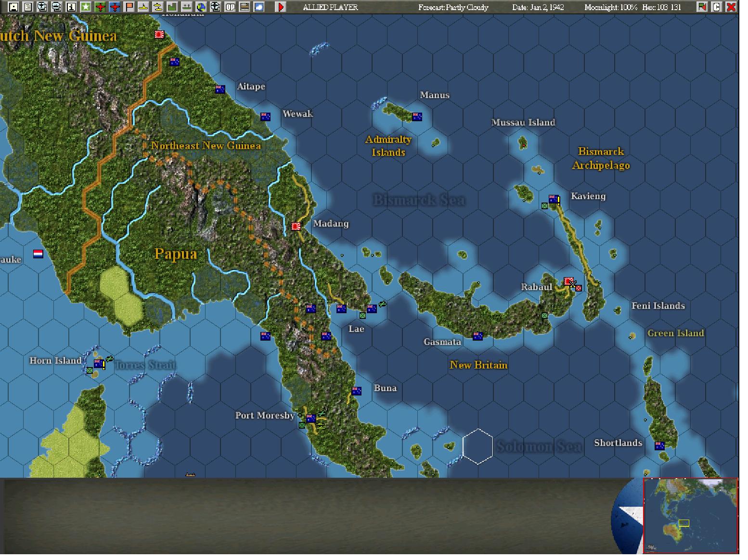Select the green unit marker at Kavieng

coord(544,206)
